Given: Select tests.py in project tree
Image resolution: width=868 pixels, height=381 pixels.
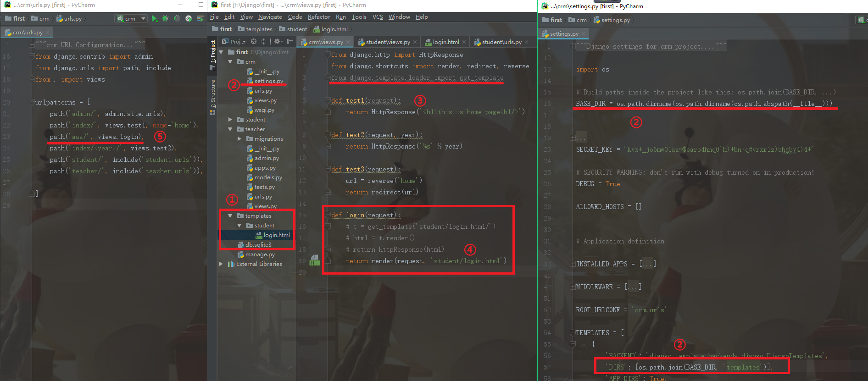Looking at the screenshot, I should 261,187.
